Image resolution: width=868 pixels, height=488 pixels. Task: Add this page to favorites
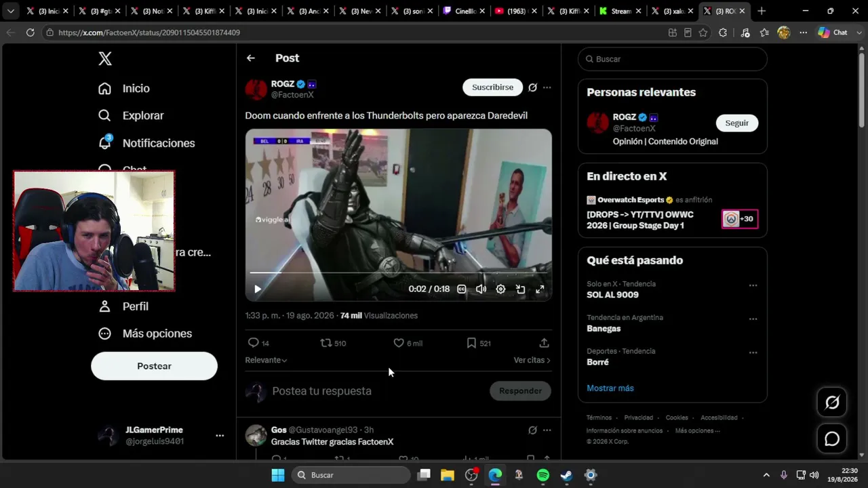[703, 33]
